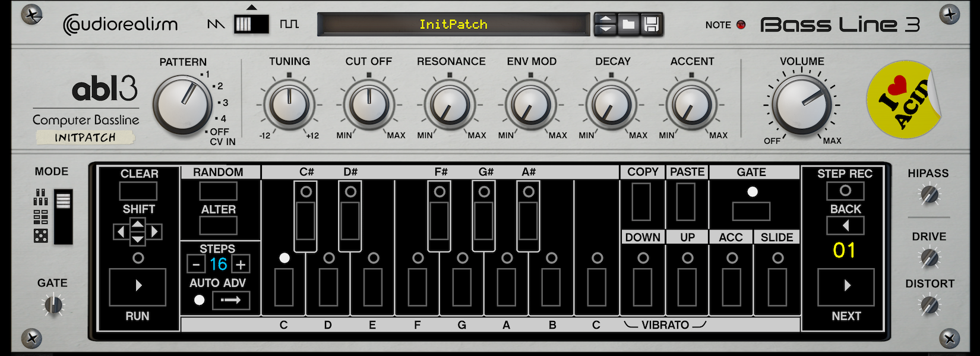Decrease steps with minus button

tap(196, 264)
